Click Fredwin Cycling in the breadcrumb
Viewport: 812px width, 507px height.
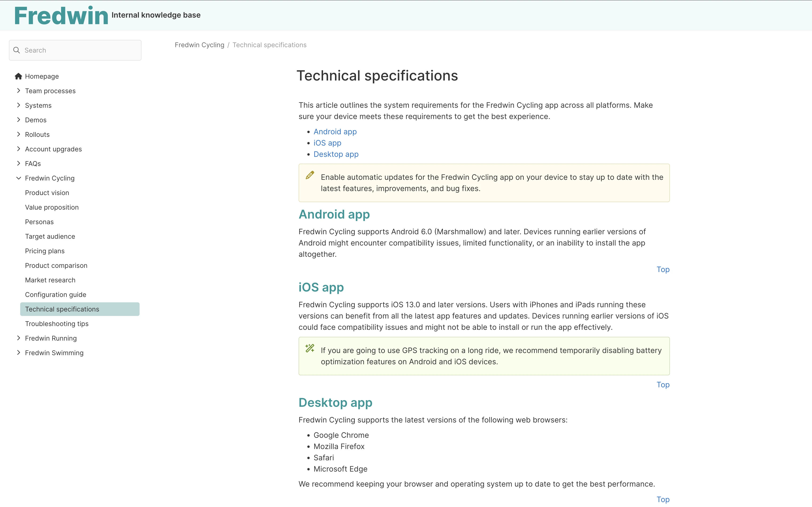199,45
